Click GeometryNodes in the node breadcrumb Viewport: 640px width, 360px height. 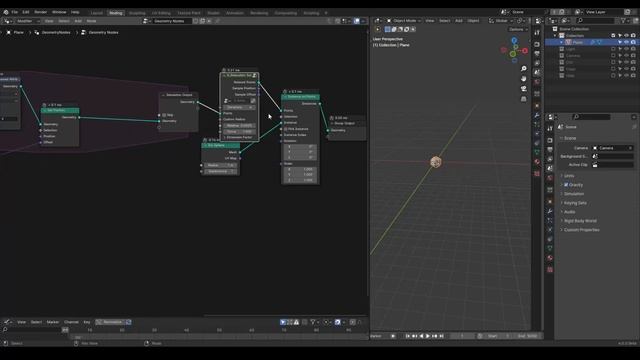pos(56,32)
